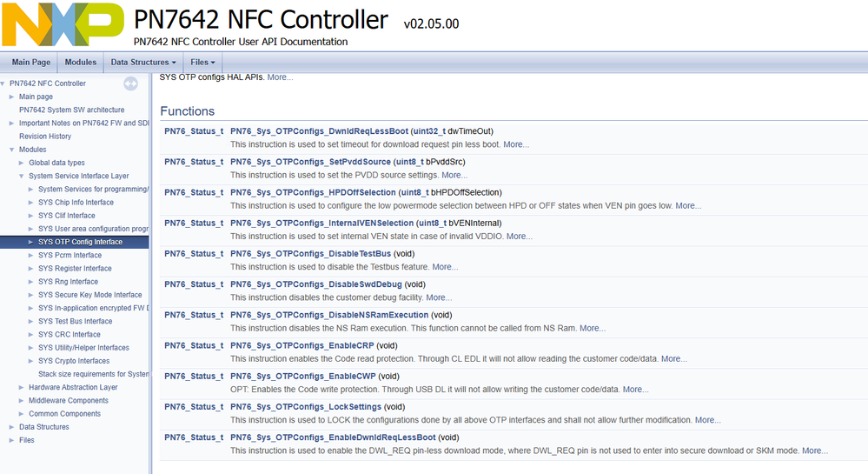
Task: Open Revision History in the tree
Action: click(x=45, y=137)
